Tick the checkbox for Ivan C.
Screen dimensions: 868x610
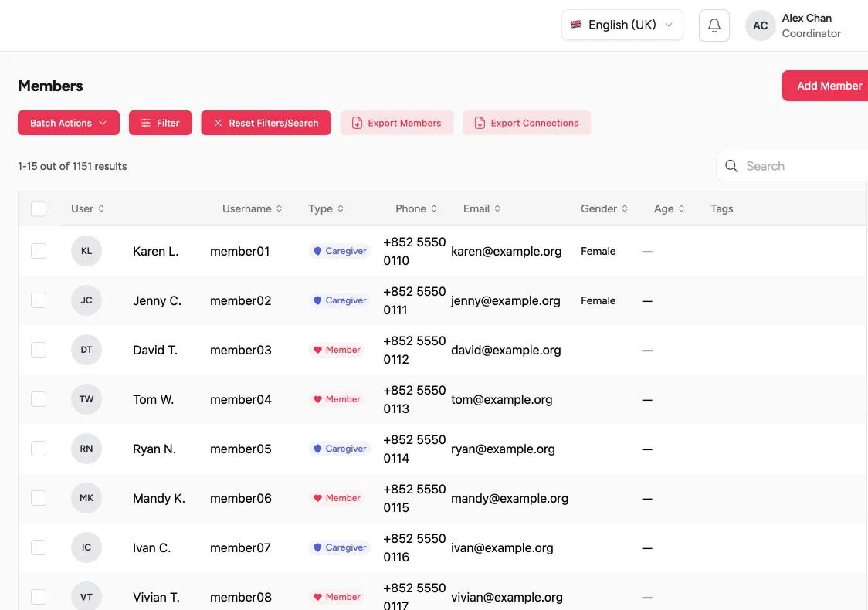[39, 547]
